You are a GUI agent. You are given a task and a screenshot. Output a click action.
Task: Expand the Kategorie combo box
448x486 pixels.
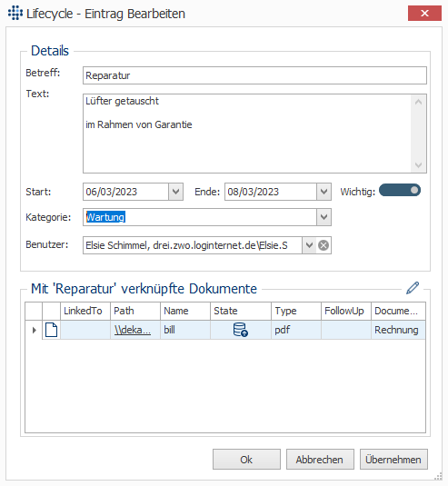324,217
